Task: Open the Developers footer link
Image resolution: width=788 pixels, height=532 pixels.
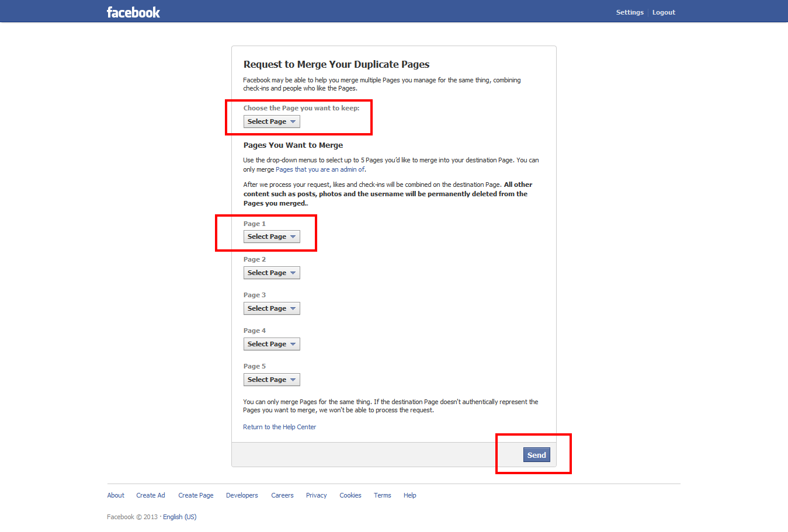Action: pos(241,495)
